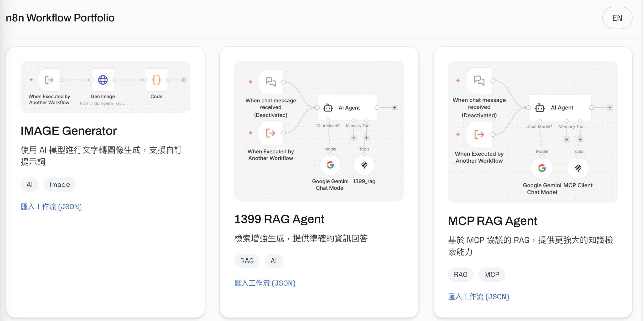Click Google Gemini icon in 1399 RAG workflow
The image size is (644, 321).
[x=330, y=165]
